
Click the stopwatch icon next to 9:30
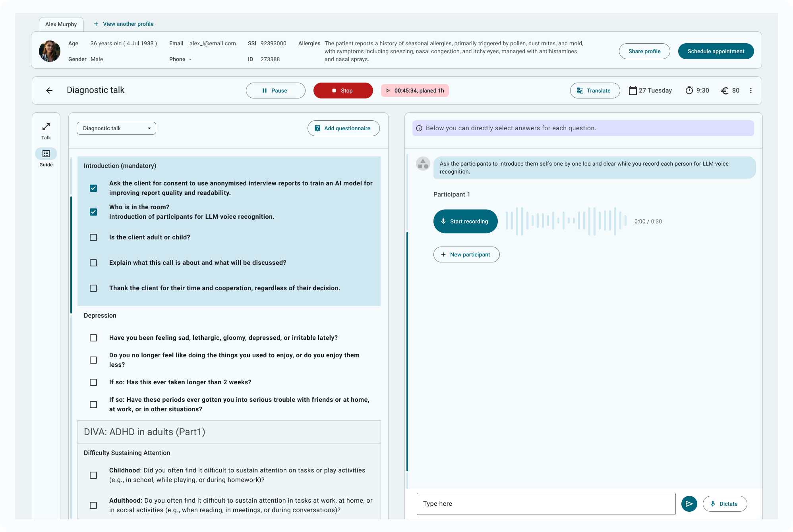[x=689, y=91]
